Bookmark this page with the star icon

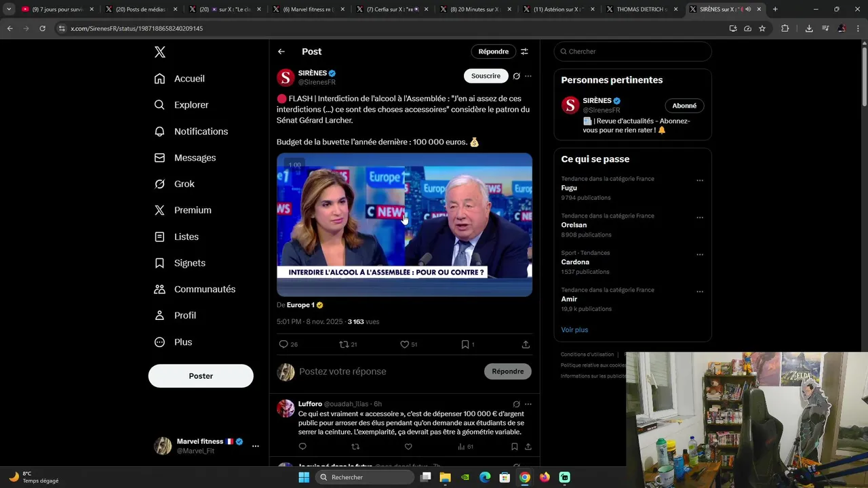762,28
